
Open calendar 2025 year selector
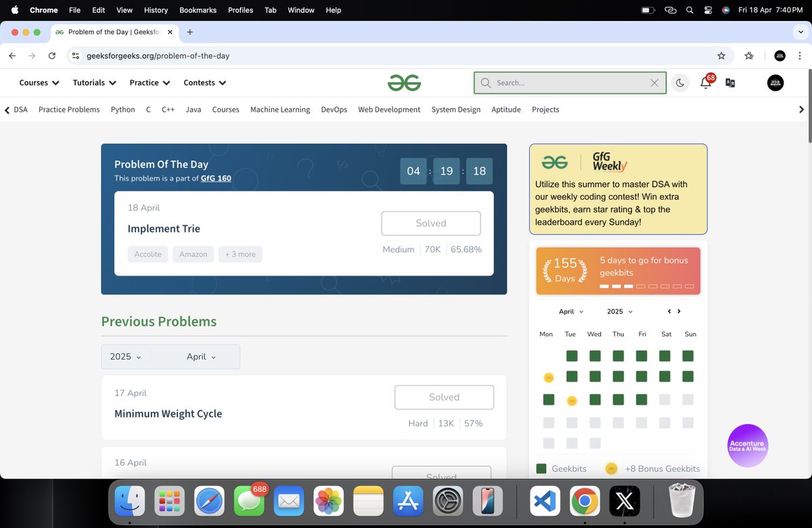(x=620, y=311)
